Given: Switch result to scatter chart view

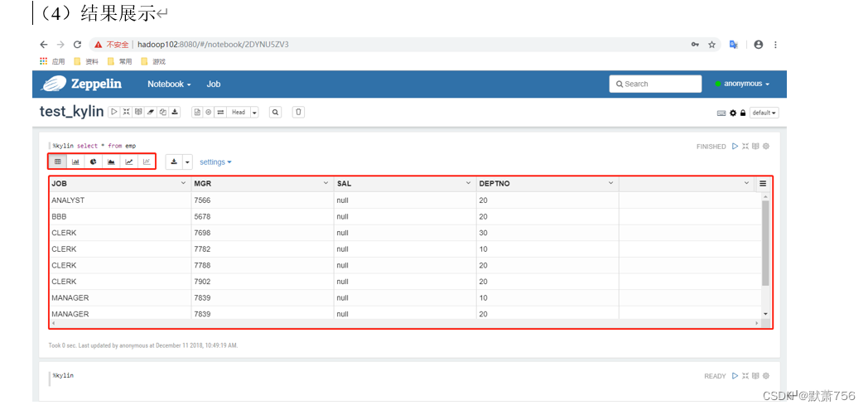Looking at the screenshot, I should [x=147, y=162].
